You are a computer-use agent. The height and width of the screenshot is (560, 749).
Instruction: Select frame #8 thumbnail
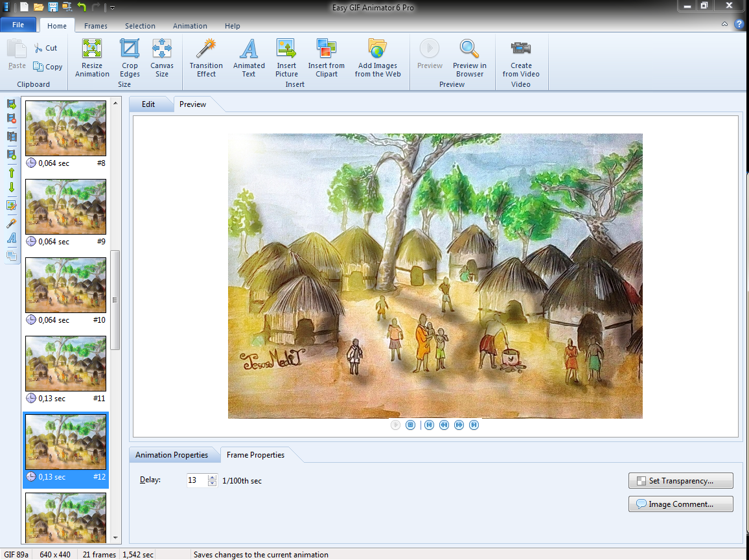tap(66, 128)
